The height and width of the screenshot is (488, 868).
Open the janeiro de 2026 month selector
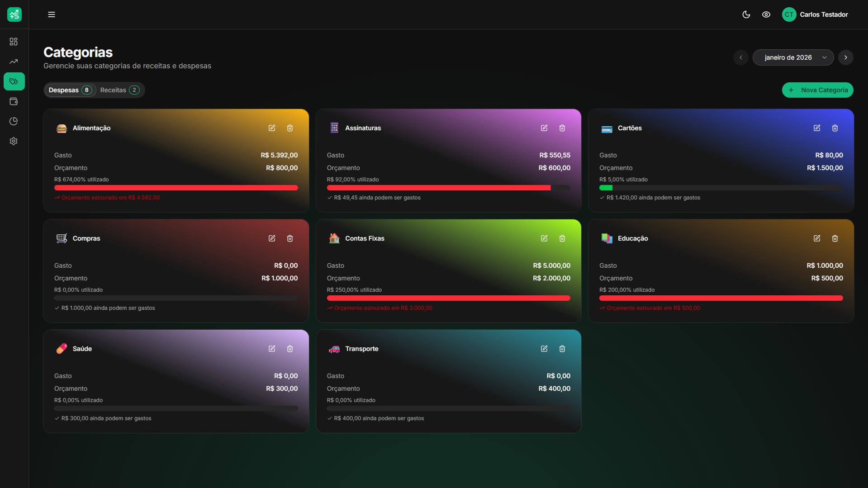(x=793, y=57)
